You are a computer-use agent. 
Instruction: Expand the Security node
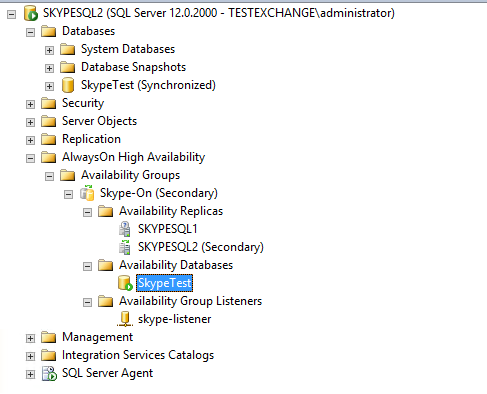pyautogui.click(x=30, y=104)
